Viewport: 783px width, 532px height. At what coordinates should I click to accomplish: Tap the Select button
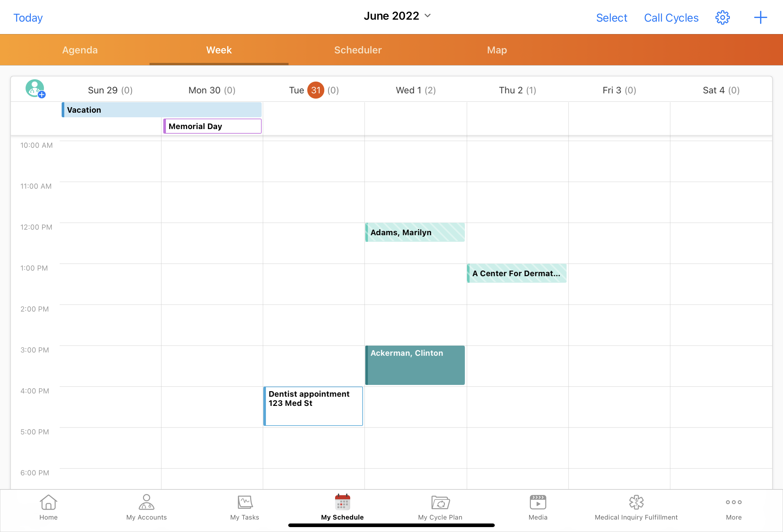611,17
